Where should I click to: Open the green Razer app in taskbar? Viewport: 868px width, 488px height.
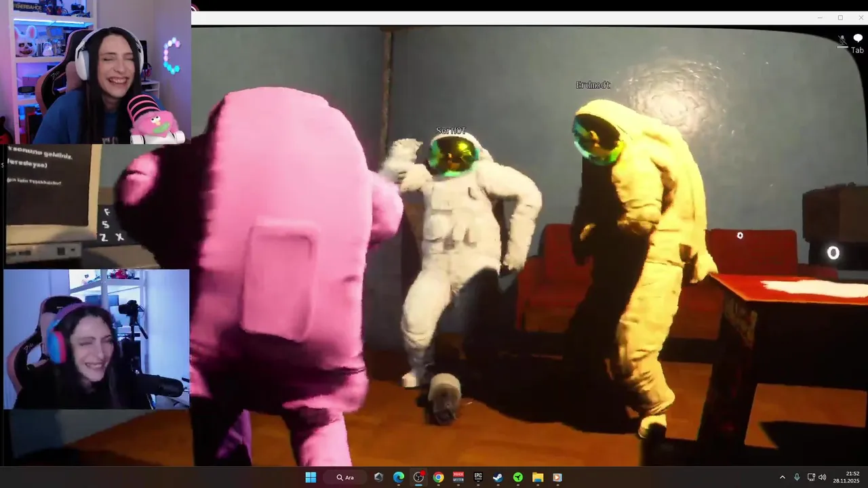[x=518, y=477]
